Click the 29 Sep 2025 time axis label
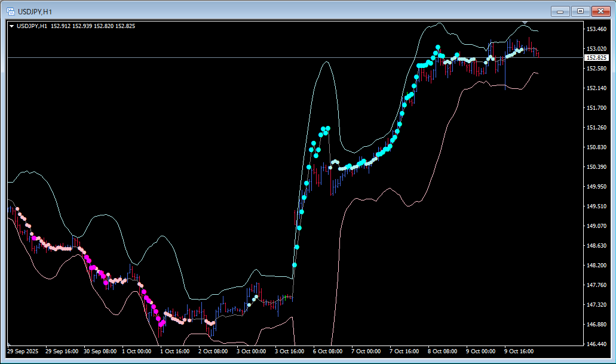Image resolution: width=616 pixels, height=364 pixels. tap(23, 351)
